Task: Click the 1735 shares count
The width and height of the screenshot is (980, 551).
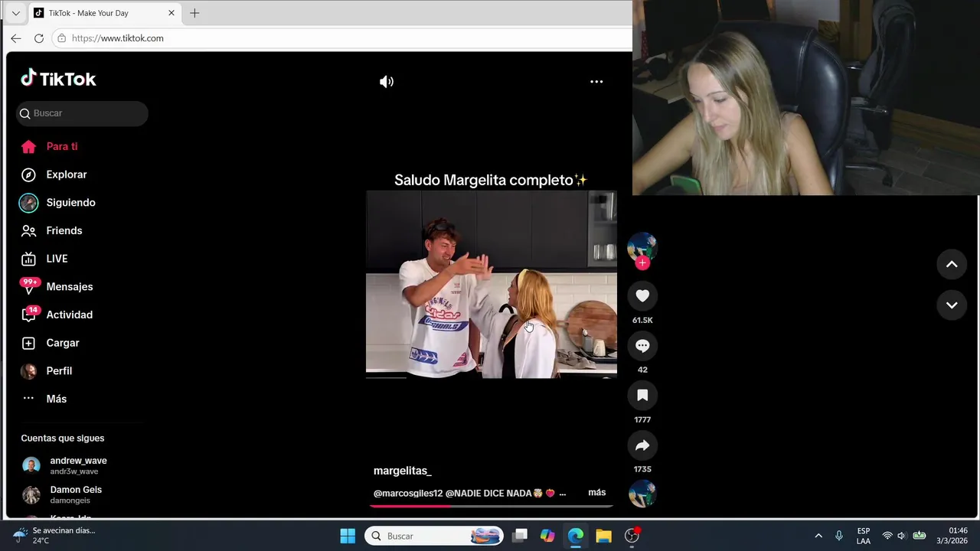Action: [642, 469]
